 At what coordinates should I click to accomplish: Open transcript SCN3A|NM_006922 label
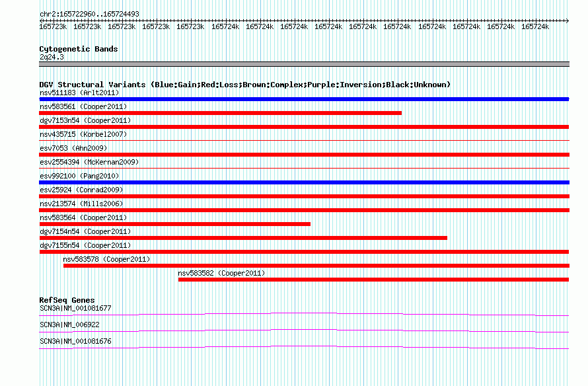(69, 325)
